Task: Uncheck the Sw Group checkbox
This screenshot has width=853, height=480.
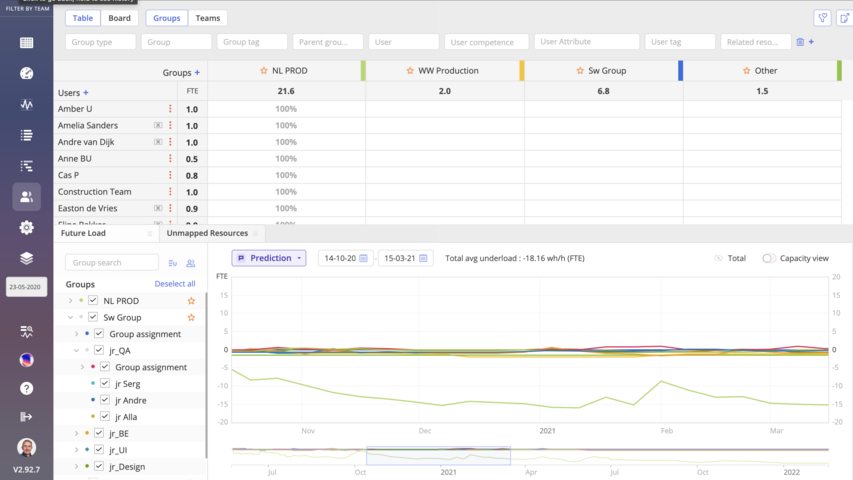Action: pos(93,317)
